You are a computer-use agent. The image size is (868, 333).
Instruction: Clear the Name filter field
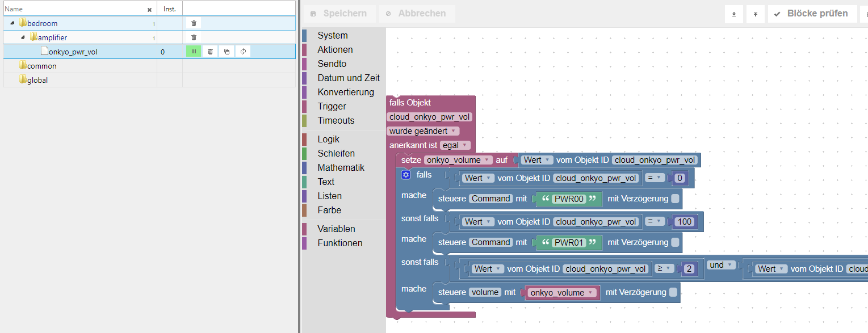pyautogui.click(x=149, y=10)
